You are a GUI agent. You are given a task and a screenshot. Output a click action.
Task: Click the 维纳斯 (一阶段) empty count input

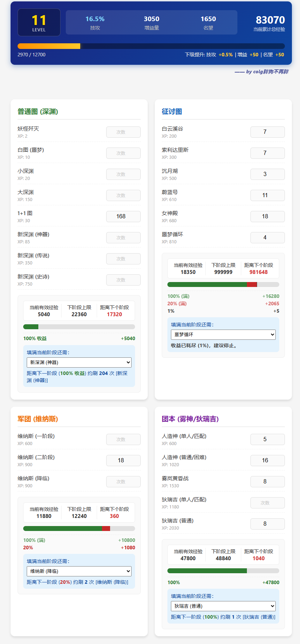click(x=123, y=439)
